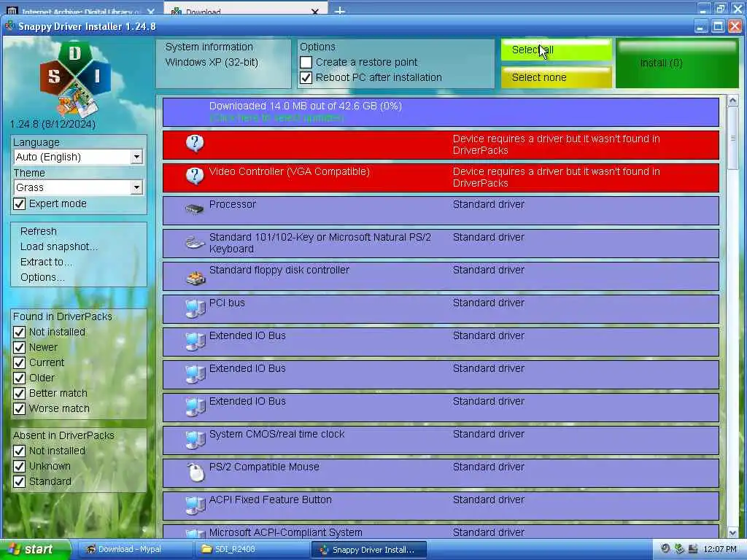Uncheck Reboot PC after installation
Screen dimensions: 747x560
[x=306, y=77]
